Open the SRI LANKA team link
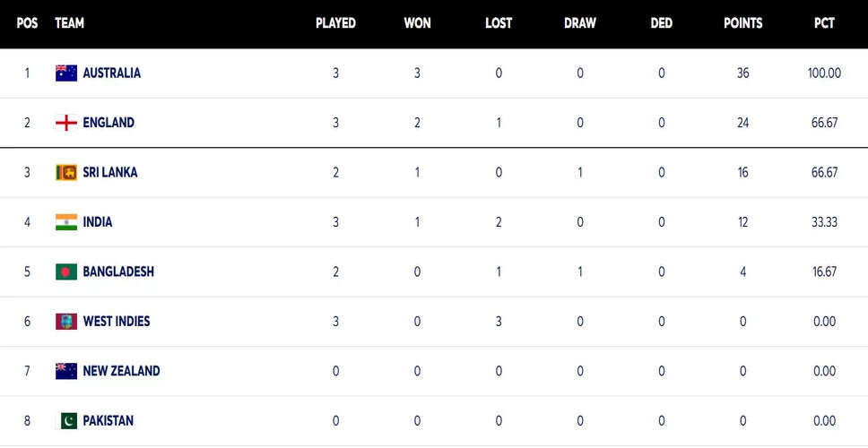 [x=110, y=173]
